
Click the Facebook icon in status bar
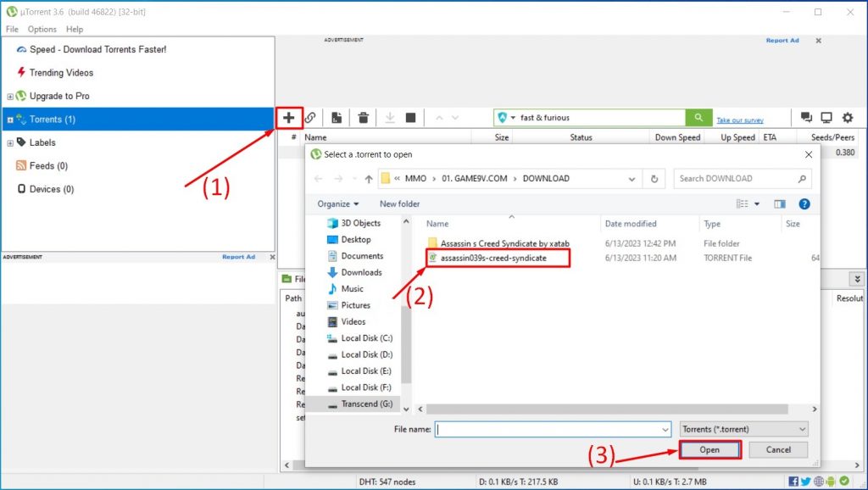click(793, 482)
